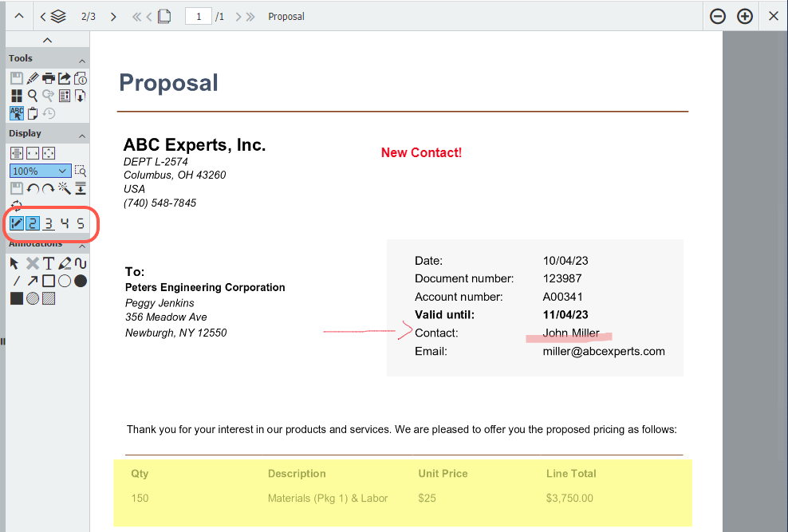The image size is (788, 532).
Task: Select the Text annotation tool
Action: [x=49, y=263]
